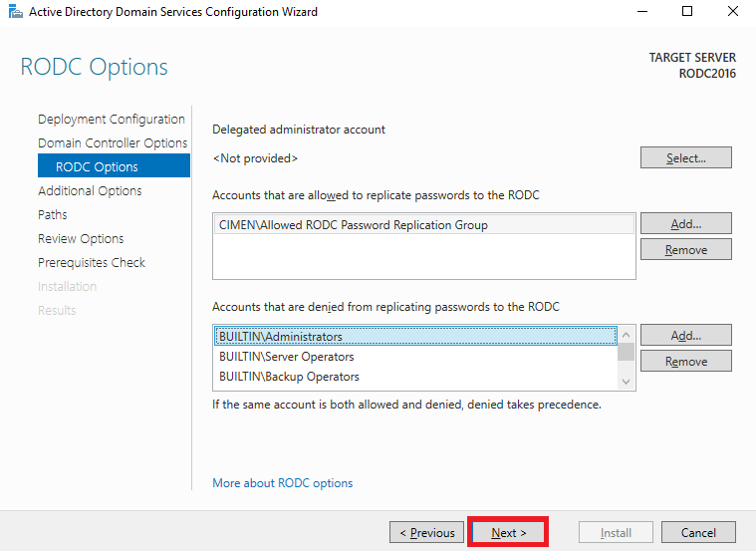Click the denied list scrollbar thumb
The width and height of the screenshot is (756, 551).
(626, 352)
